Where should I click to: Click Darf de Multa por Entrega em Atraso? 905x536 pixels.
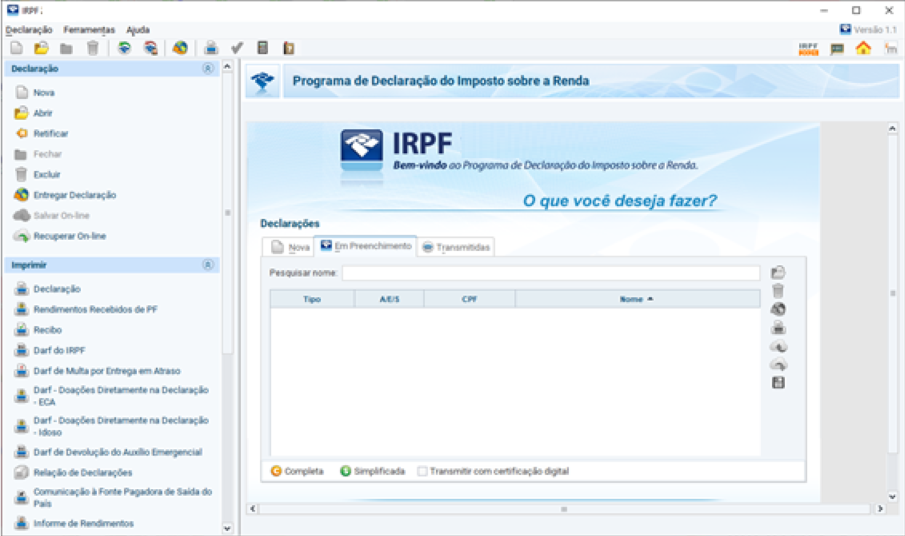107,371
